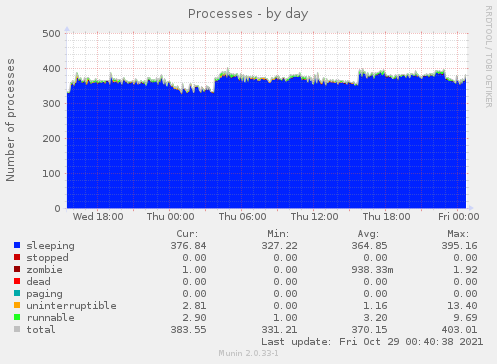Screen dimensions: 497x364
Task: Click zombie maximum value 1.92
Action: tap(465, 270)
